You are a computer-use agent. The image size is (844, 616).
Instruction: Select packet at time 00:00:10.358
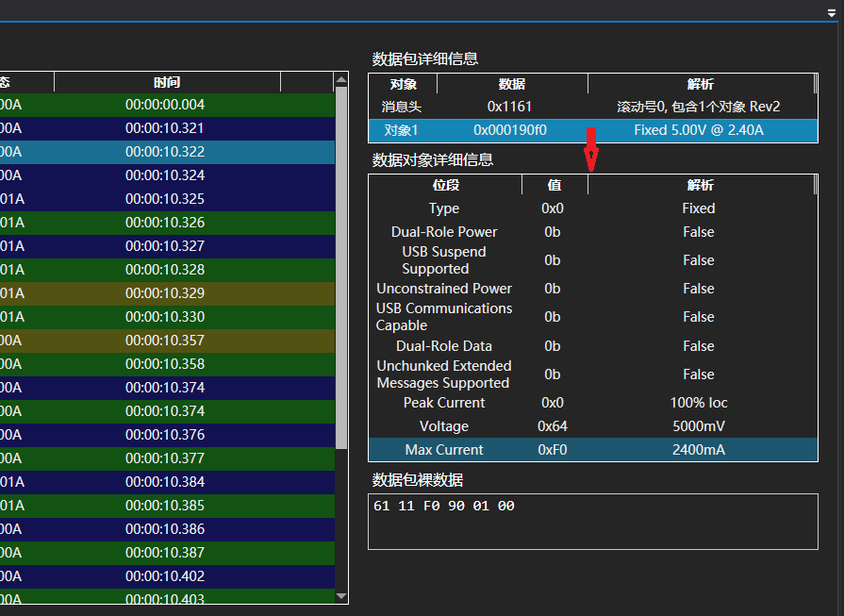(x=167, y=364)
